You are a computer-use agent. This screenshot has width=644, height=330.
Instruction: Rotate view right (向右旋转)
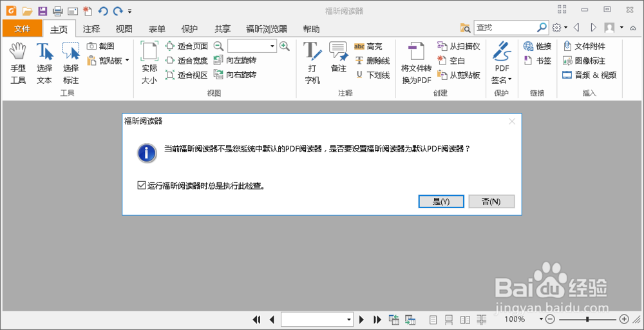coord(235,75)
